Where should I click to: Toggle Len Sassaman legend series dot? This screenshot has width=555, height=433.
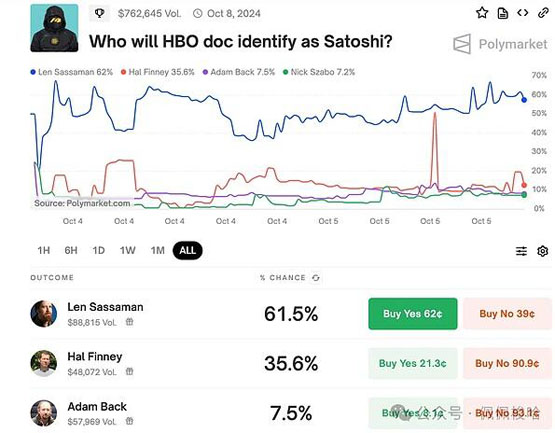point(33,72)
